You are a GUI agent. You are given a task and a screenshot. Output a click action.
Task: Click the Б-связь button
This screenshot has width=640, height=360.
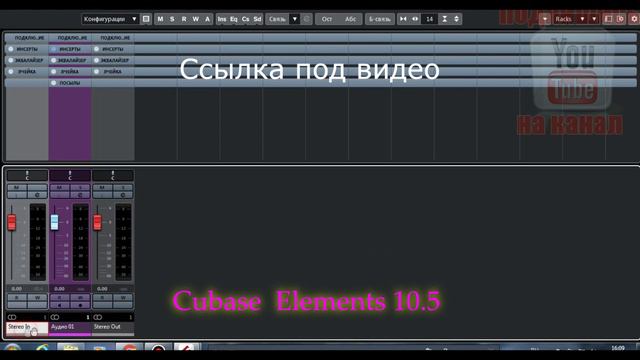click(x=380, y=19)
